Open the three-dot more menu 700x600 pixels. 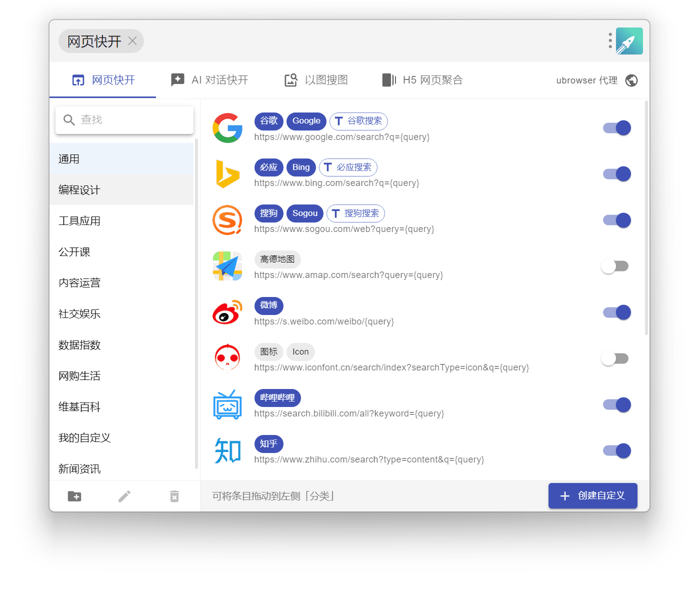pyautogui.click(x=610, y=41)
